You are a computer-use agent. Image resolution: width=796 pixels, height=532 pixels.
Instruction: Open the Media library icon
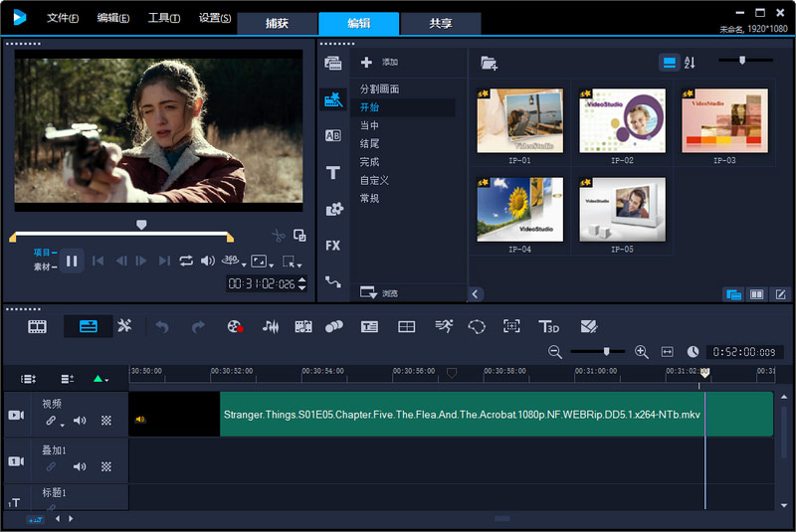(x=333, y=64)
